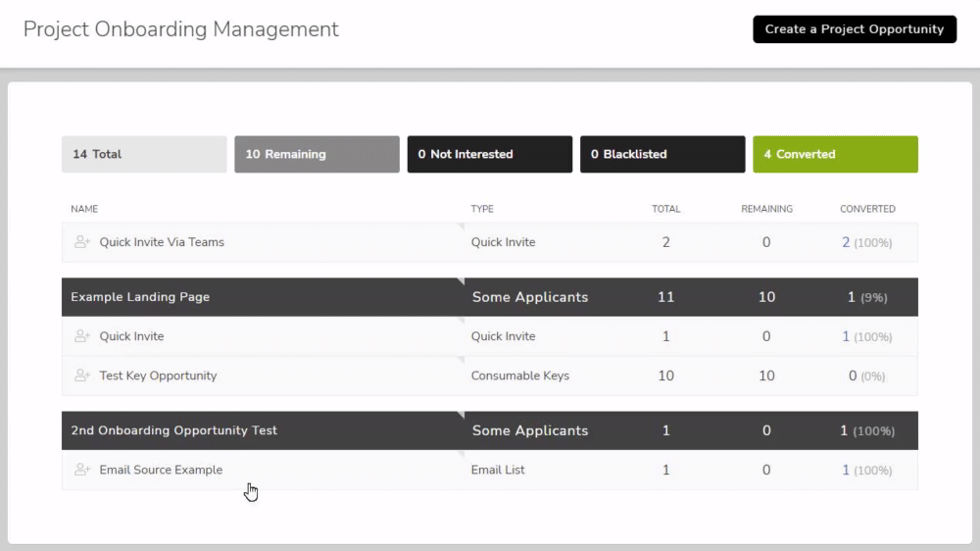Open the Test Key Opportunity row
This screenshot has width=980, height=551.
[489, 376]
